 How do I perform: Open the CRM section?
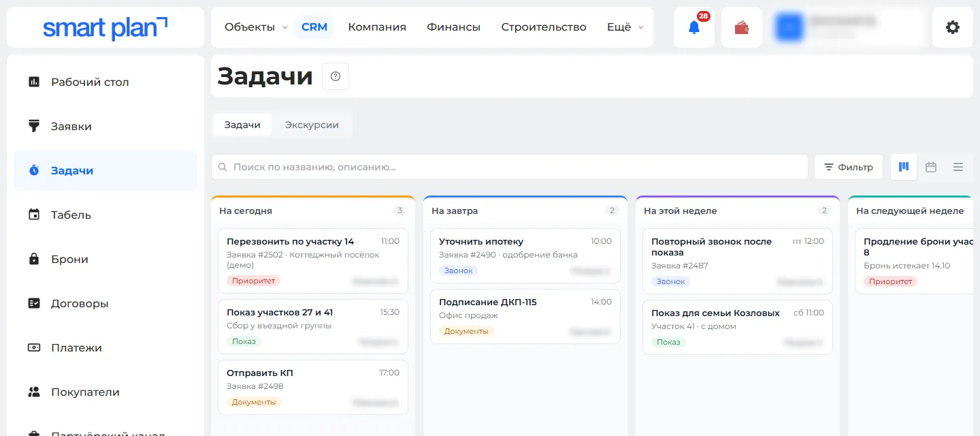click(314, 27)
